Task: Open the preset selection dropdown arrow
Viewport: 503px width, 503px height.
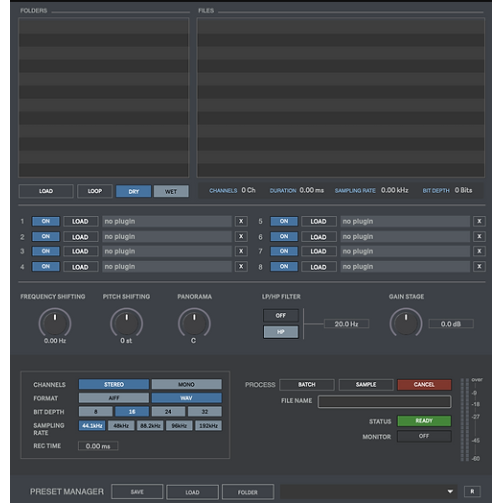Action: point(450,491)
